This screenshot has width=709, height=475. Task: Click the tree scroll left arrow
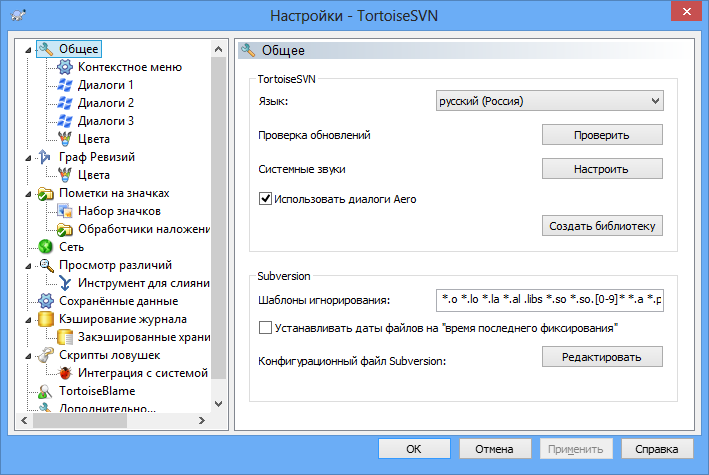pyautogui.click(x=24, y=421)
